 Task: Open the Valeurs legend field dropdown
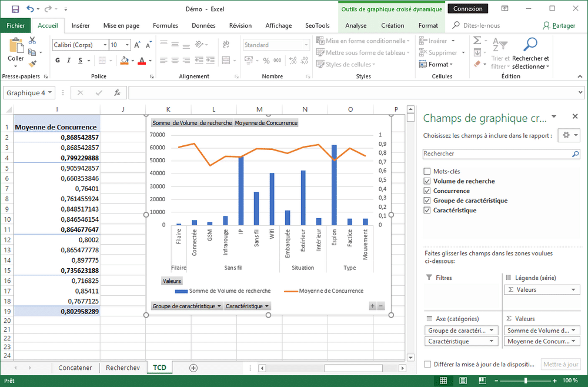click(x=573, y=290)
